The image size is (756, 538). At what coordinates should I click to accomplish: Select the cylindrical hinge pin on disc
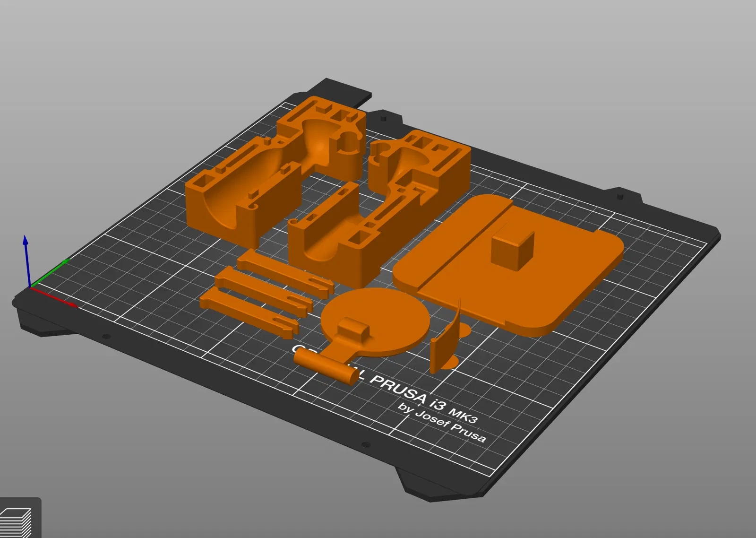point(326,366)
